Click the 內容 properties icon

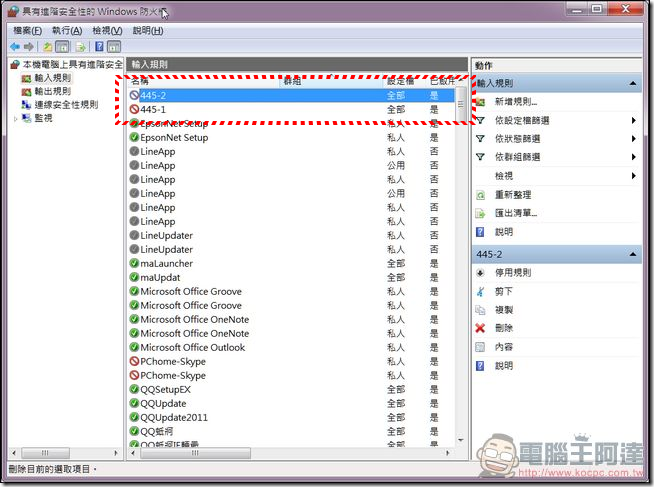pyautogui.click(x=480, y=347)
